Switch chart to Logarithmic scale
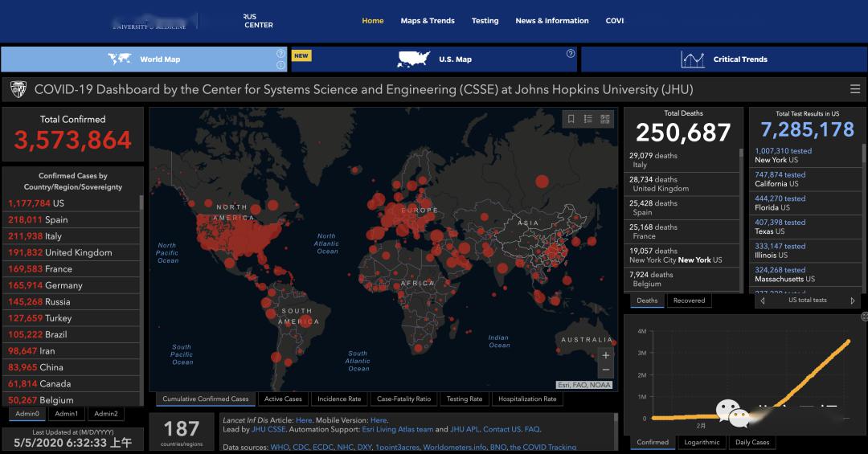The width and height of the screenshot is (868, 454). tap(702, 442)
